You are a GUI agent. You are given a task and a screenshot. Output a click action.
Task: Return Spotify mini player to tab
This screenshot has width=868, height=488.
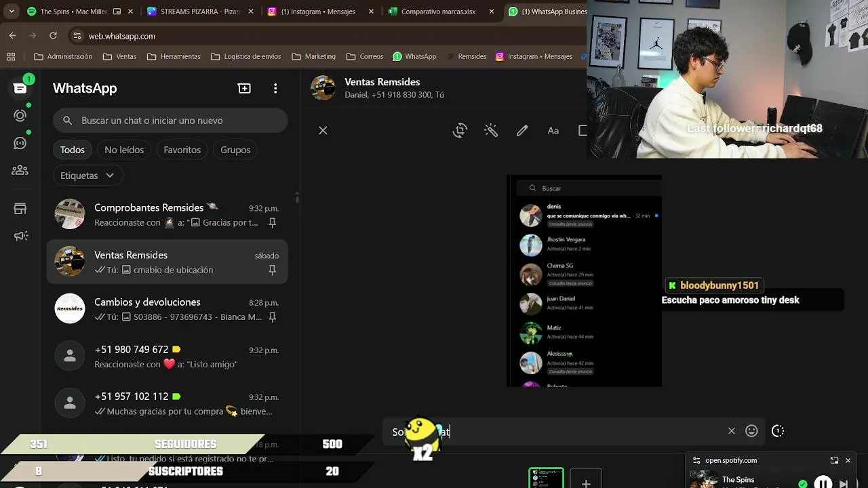(x=834, y=460)
